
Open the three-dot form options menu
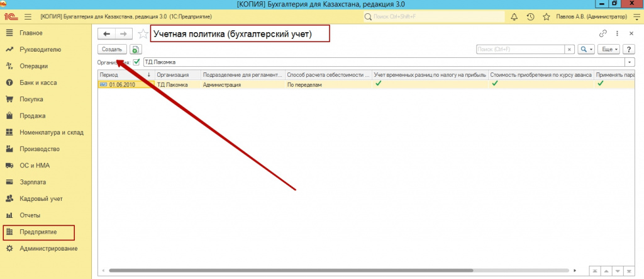[617, 34]
